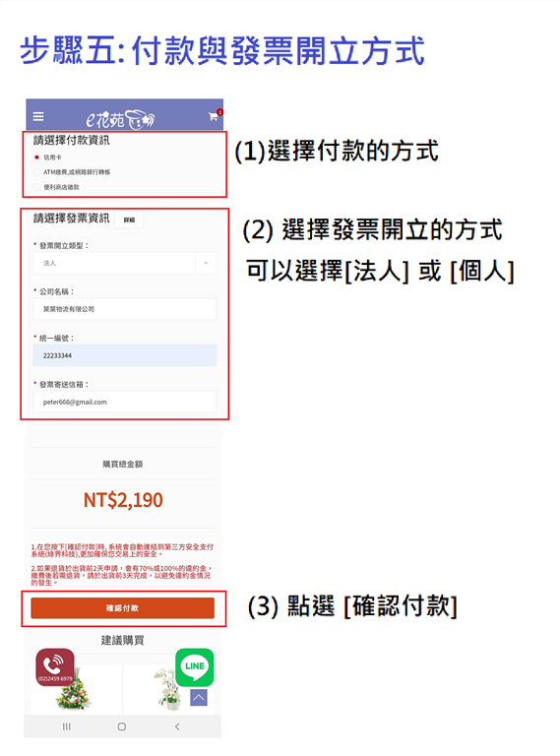Screen dimensions: 560x756
Task: Click the 發票寄送信箱 email field
Action: (125, 402)
